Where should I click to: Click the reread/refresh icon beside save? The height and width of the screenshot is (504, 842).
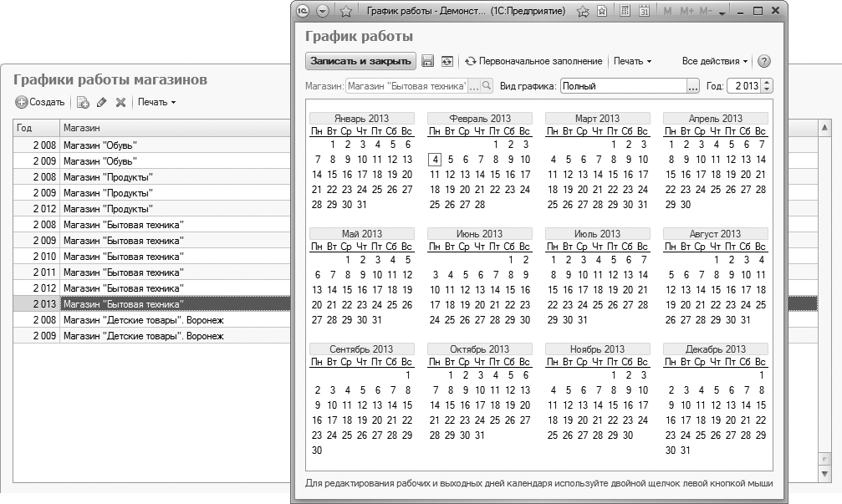point(447,61)
